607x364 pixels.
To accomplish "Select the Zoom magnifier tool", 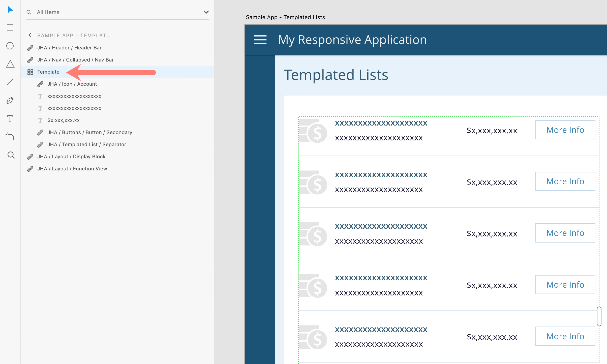I will coord(11,155).
